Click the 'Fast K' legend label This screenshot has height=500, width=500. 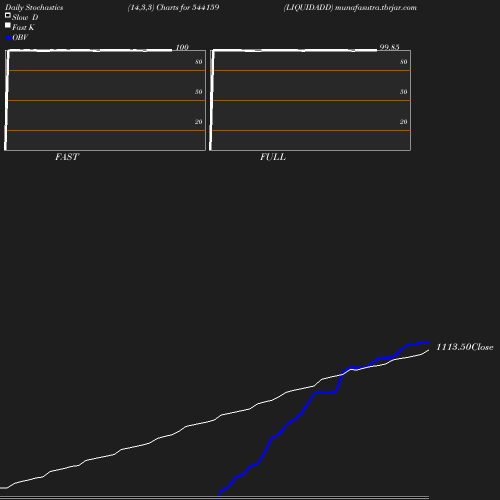point(23,27)
